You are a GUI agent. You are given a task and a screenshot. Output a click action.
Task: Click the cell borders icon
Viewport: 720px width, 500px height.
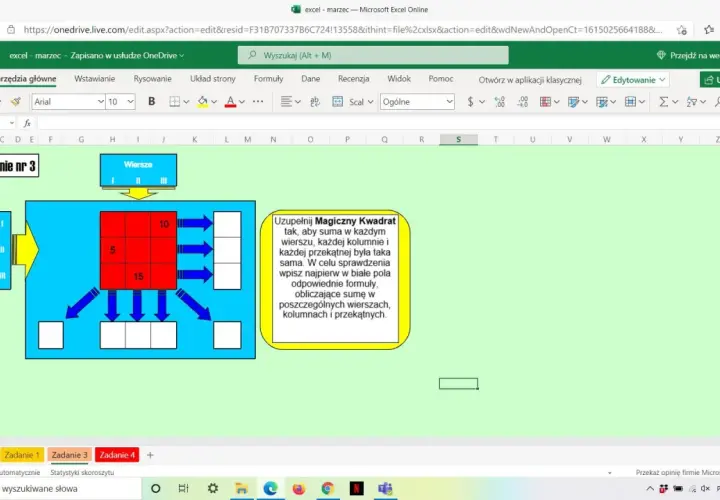(x=174, y=101)
